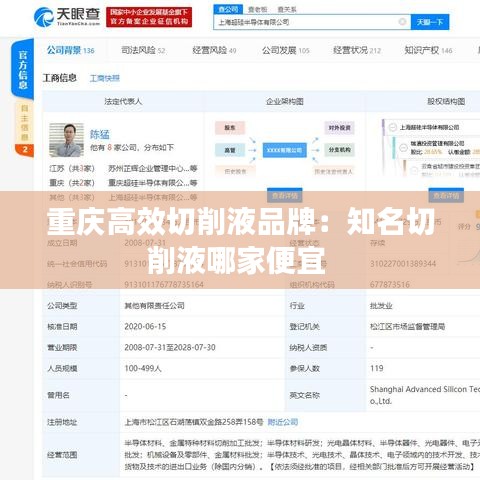Click the 经营范围 row label
This screenshot has height=480, width=480.
pyautogui.click(x=62, y=455)
